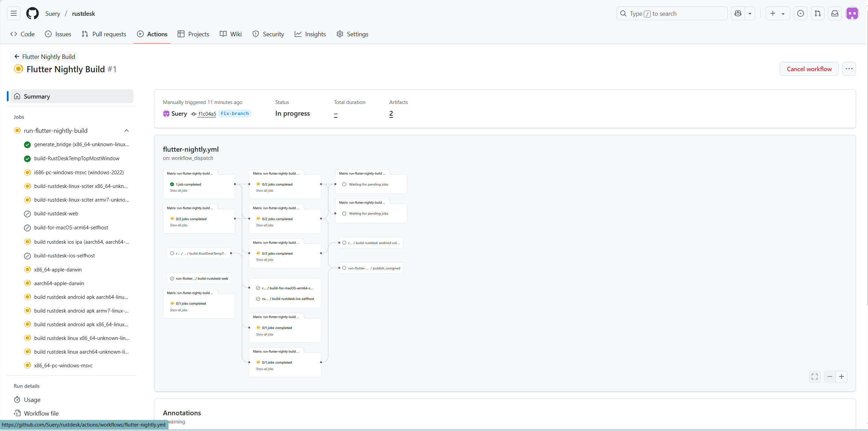Image resolution: width=868 pixels, height=431 pixels.
Task: Open the create new plus dropdown
Action: pyautogui.click(x=778, y=13)
